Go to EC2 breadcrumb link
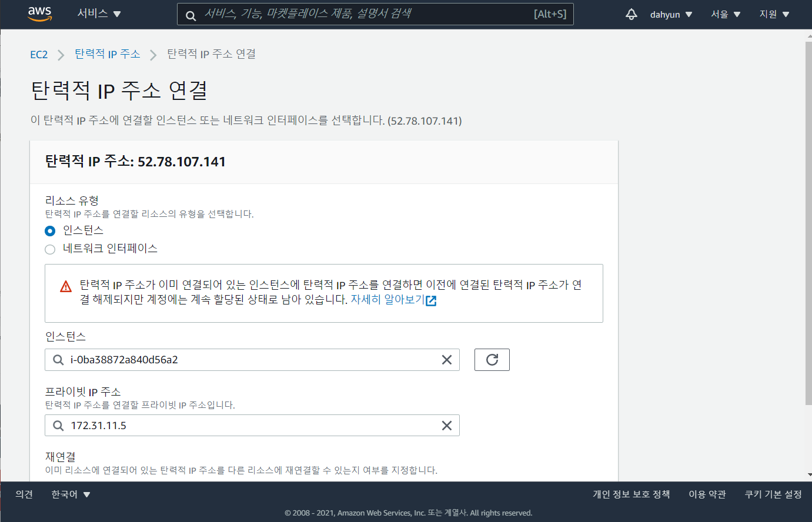The width and height of the screenshot is (812, 522). [39, 55]
